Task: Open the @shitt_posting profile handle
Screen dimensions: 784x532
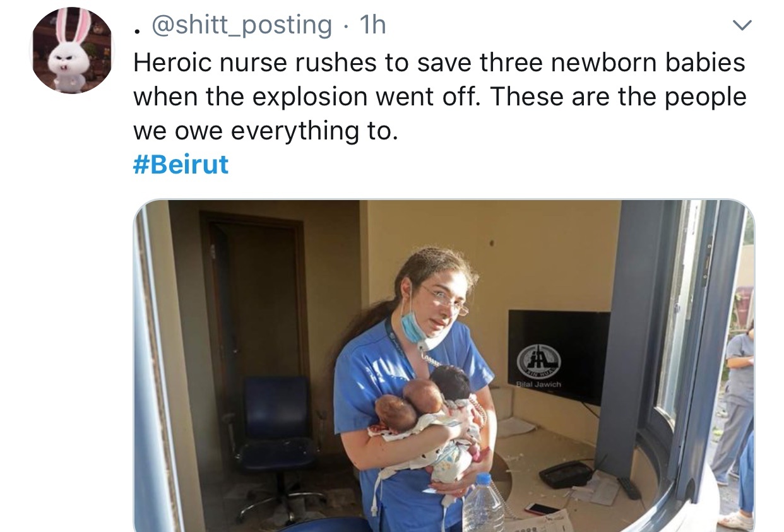Action: point(244,25)
